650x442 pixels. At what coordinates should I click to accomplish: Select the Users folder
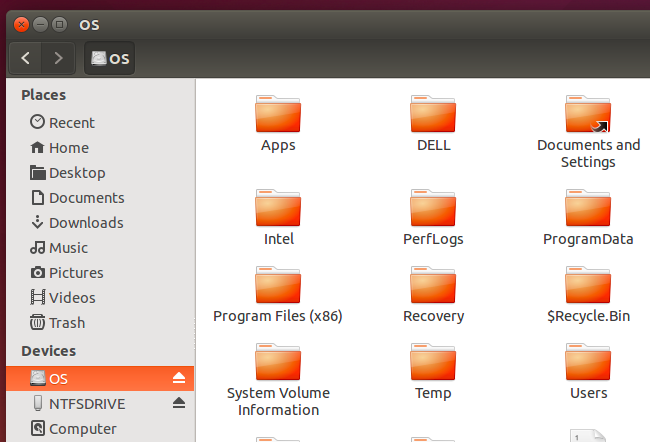[x=588, y=363]
